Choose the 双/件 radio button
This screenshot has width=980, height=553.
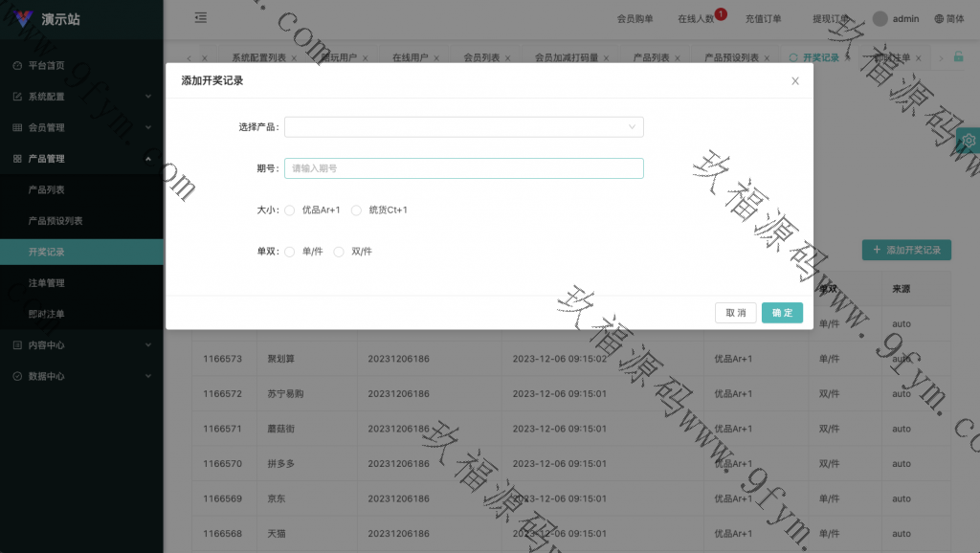(339, 252)
